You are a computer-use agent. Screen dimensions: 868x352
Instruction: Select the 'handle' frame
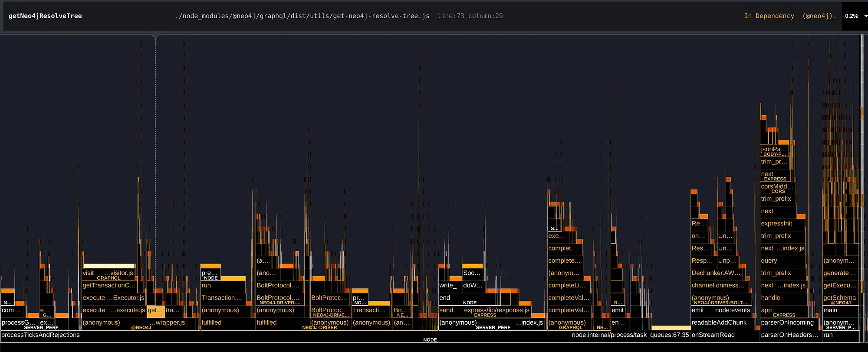pyautogui.click(x=784, y=299)
